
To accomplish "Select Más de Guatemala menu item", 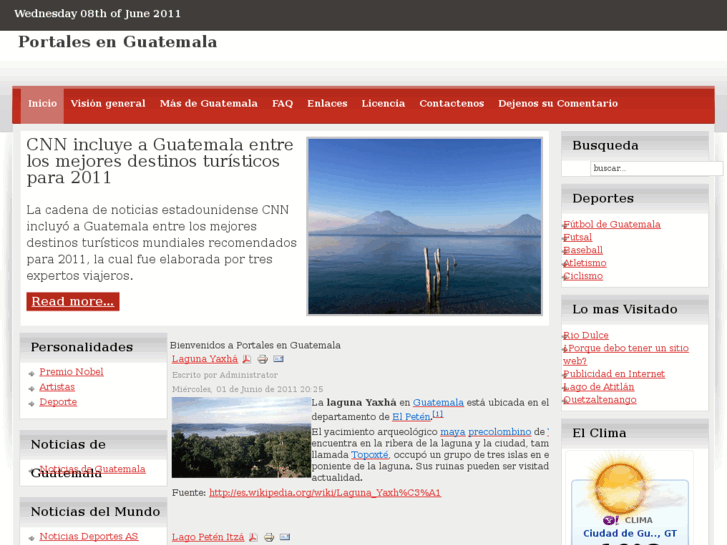I will click(x=209, y=103).
